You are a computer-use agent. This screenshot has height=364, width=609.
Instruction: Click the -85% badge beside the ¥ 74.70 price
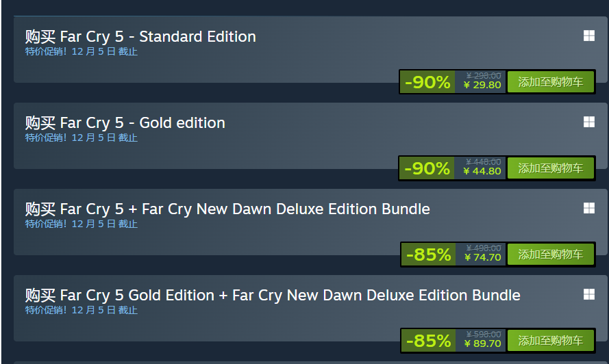point(428,255)
